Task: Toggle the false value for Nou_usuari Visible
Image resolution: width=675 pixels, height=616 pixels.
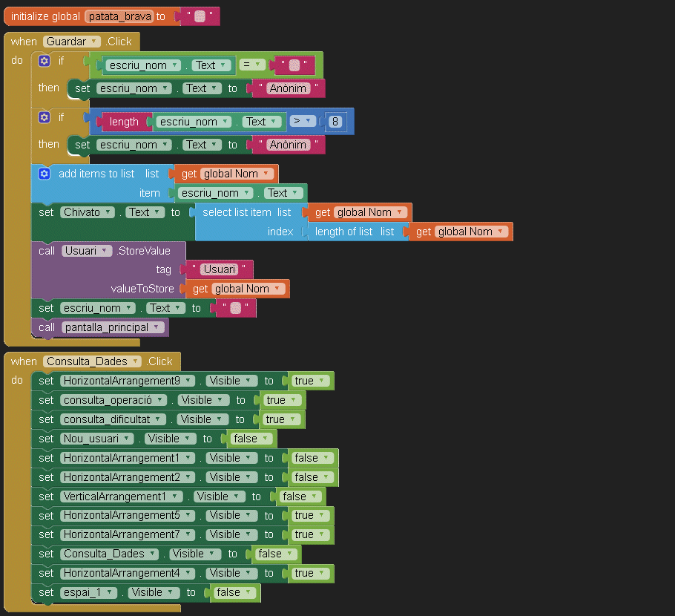Action: click(250, 439)
